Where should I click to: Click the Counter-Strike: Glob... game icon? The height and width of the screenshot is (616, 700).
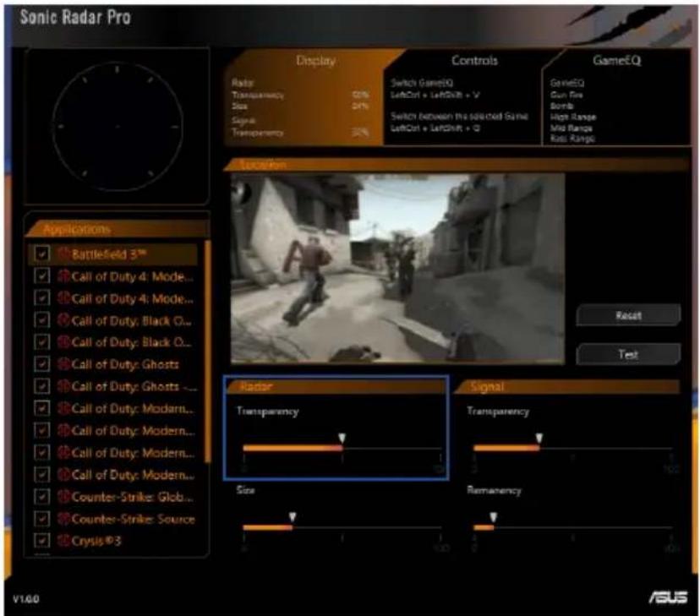[65, 497]
